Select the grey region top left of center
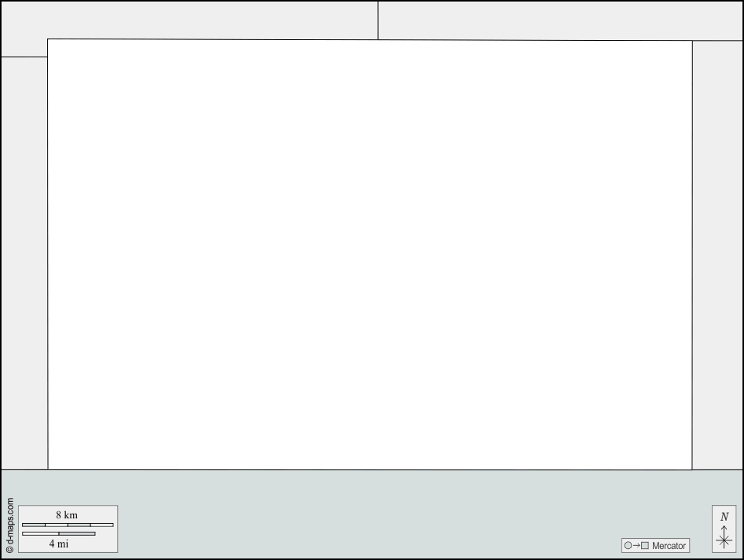The height and width of the screenshot is (560, 744). [190, 20]
